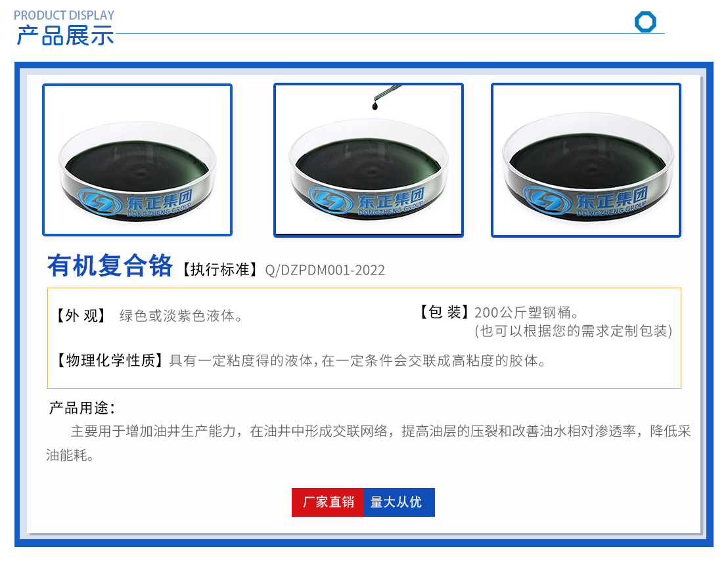Click the 产品展示 section heading
Image resolution: width=728 pixels, height=570 pixels.
[x=65, y=35]
